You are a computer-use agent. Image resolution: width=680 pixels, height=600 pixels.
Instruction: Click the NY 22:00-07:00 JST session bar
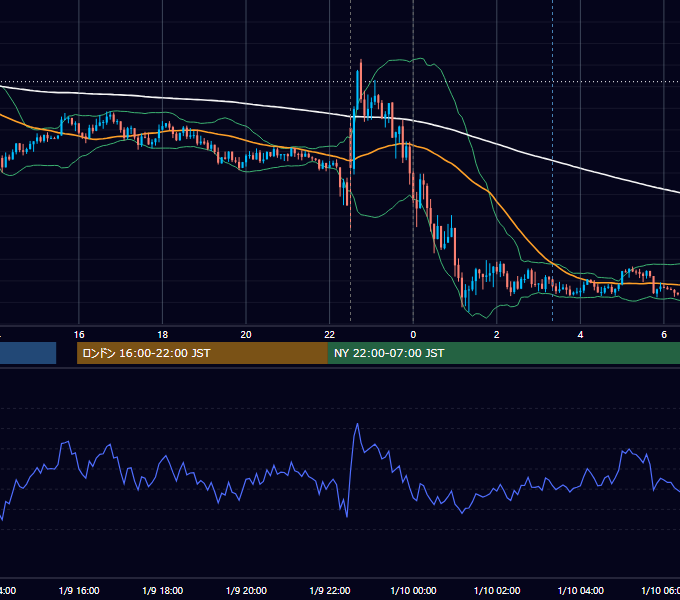click(503, 353)
